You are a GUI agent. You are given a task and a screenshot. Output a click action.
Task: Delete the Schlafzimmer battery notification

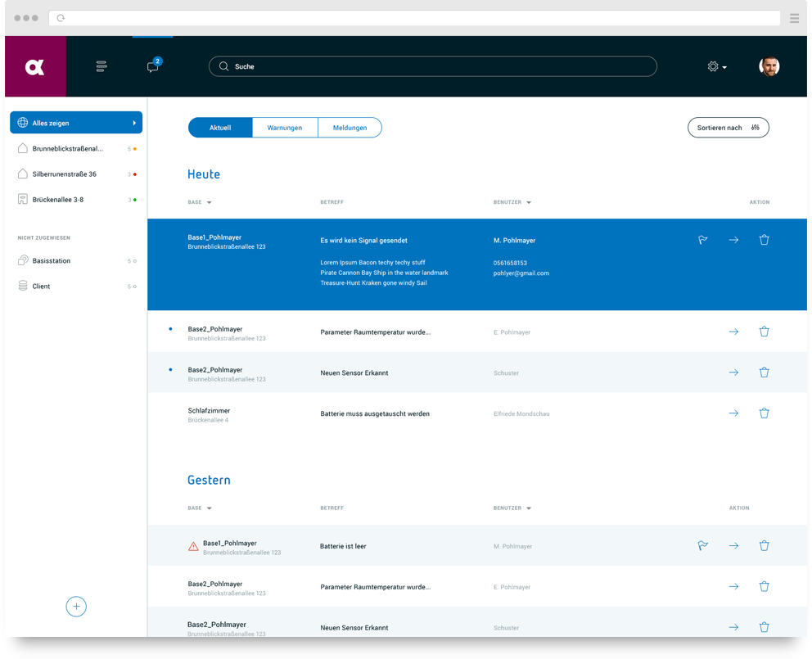click(764, 413)
